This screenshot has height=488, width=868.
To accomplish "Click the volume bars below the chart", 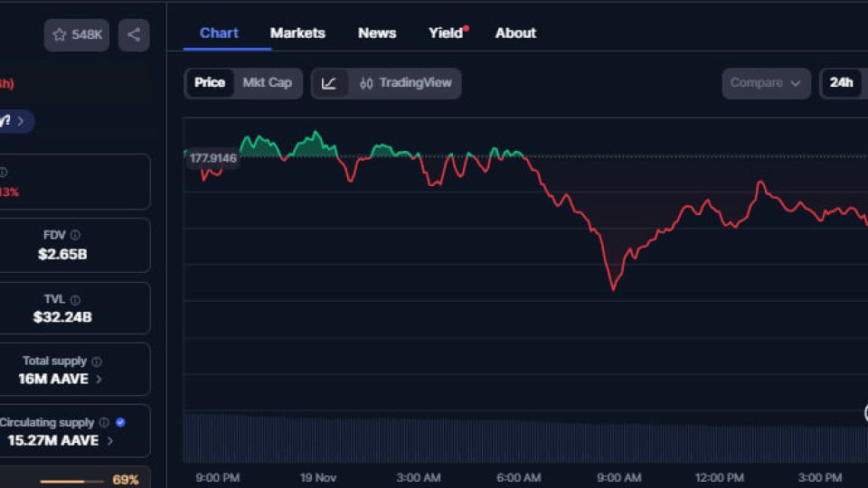I will (525, 437).
